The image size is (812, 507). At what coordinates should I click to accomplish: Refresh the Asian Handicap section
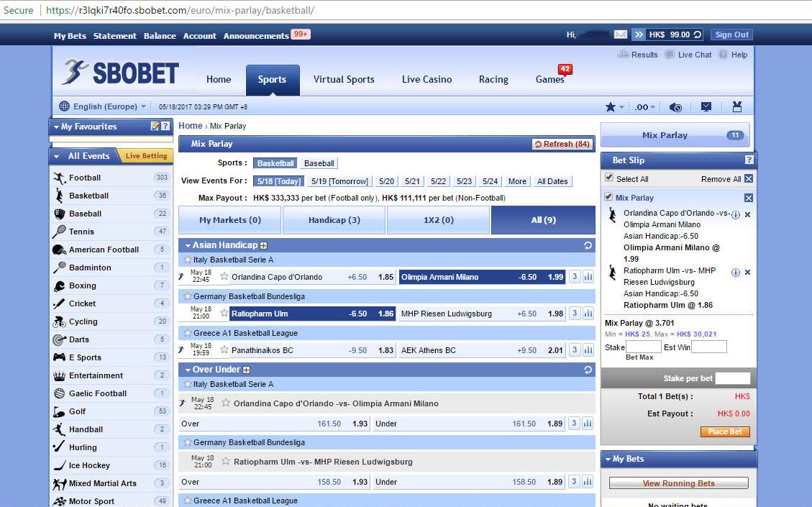click(x=588, y=245)
